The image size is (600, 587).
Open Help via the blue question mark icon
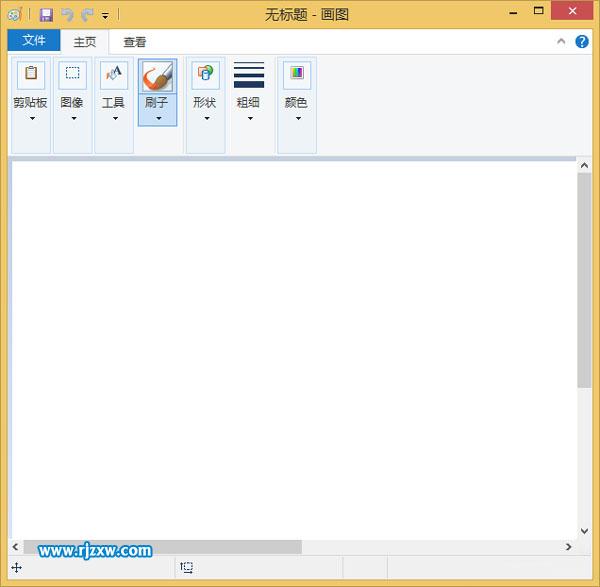pos(582,42)
